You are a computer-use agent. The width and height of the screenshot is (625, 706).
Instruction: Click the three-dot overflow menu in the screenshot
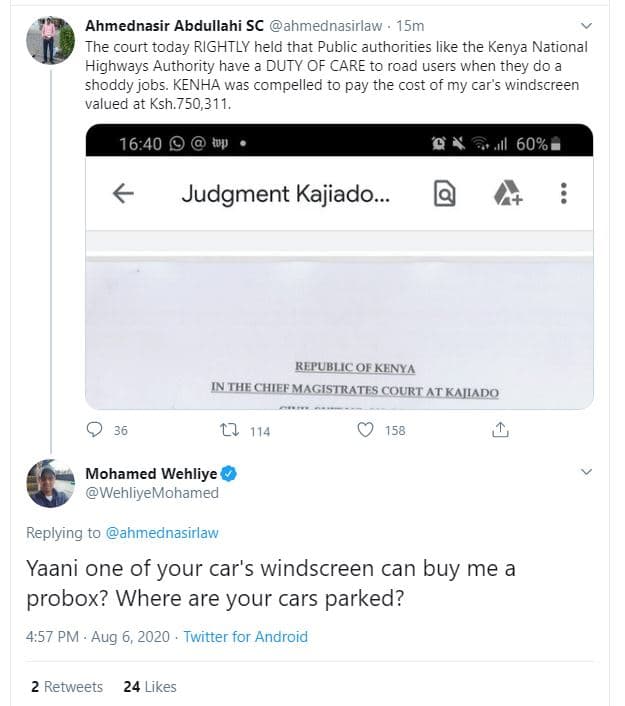(564, 194)
